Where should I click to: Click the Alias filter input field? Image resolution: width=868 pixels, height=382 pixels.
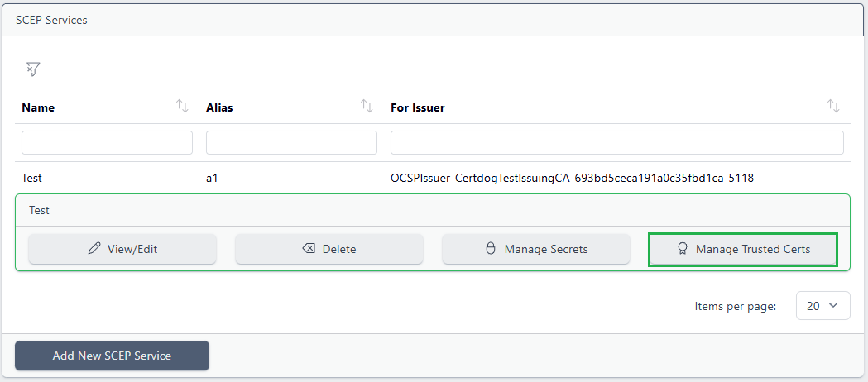click(291, 142)
